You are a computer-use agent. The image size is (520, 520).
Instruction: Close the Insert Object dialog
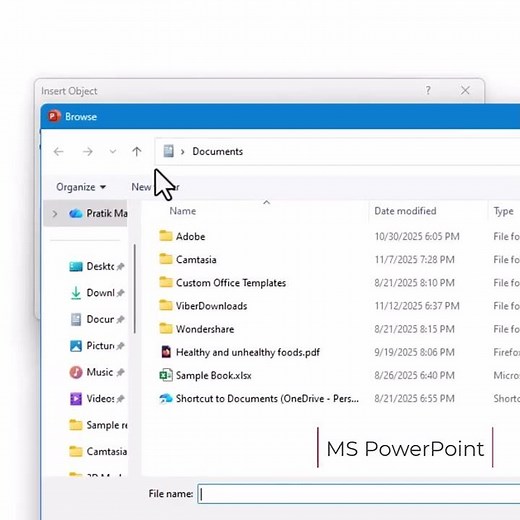click(x=465, y=90)
